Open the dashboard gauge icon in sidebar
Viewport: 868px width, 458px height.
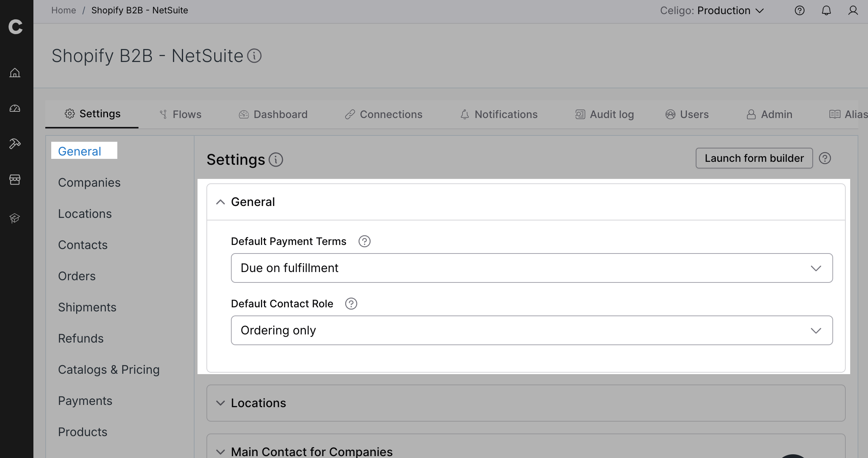[15, 108]
